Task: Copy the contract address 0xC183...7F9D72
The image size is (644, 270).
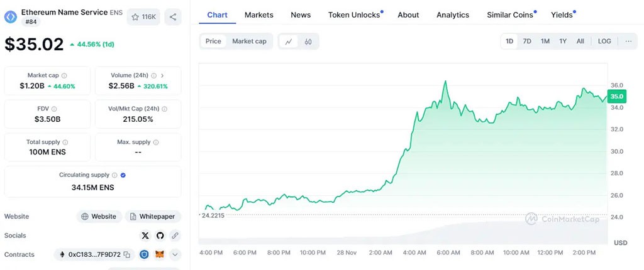Action: [x=127, y=254]
